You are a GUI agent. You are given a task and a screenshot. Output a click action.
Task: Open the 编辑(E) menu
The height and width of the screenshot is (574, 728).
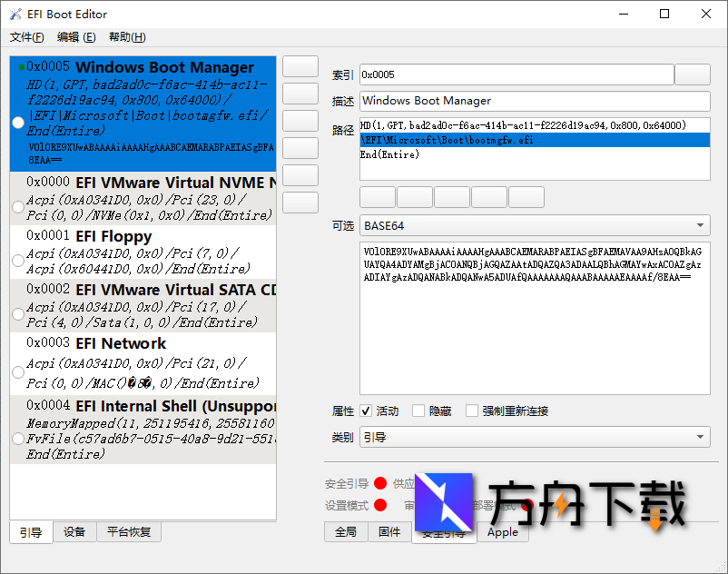point(76,37)
